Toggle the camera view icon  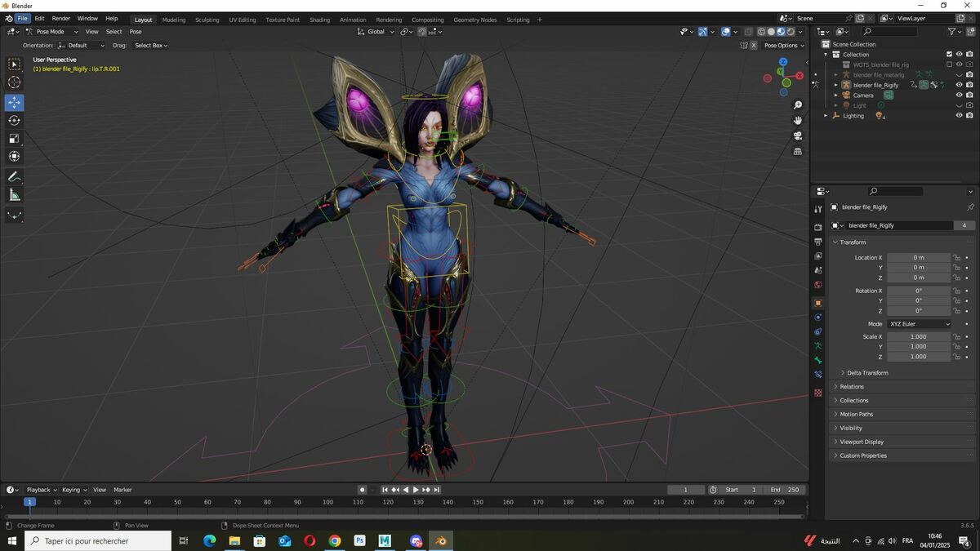[798, 136]
